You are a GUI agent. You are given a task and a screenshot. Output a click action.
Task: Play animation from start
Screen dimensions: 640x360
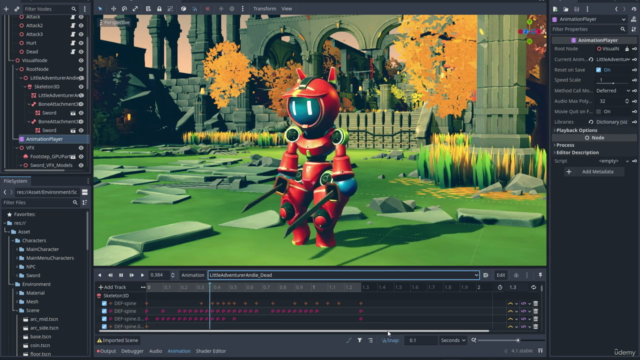tap(131, 275)
